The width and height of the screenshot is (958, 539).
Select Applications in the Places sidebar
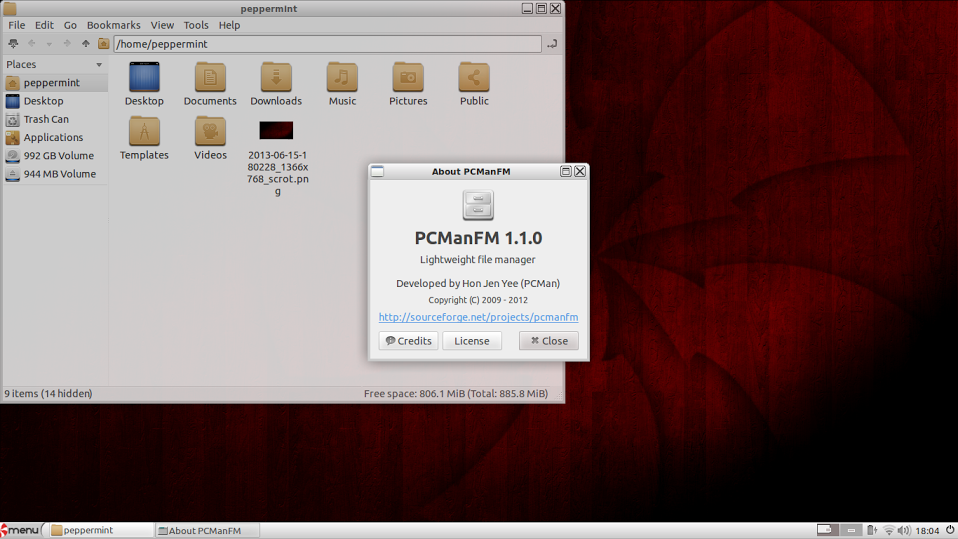[x=55, y=138]
